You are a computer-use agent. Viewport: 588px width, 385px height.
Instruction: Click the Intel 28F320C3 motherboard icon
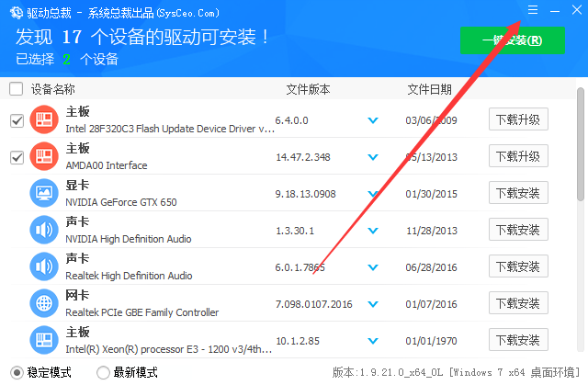pyautogui.click(x=44, y=119)
